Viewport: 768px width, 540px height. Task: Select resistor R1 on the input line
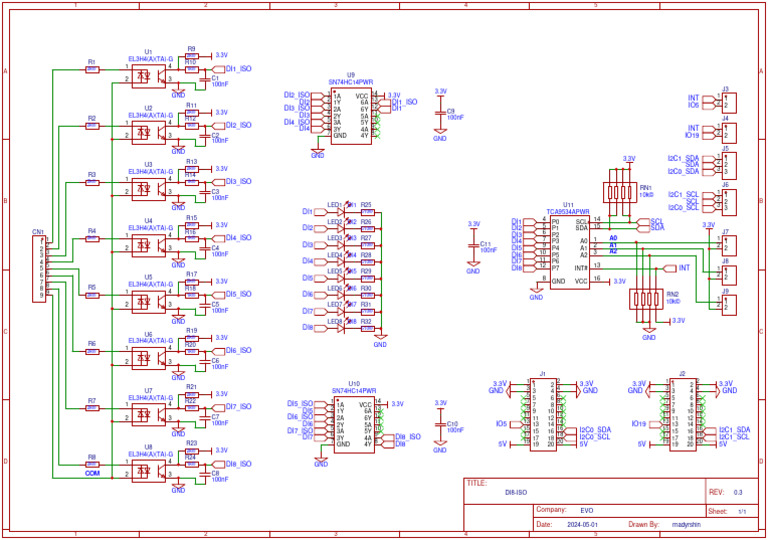click(x=92, y=71)
